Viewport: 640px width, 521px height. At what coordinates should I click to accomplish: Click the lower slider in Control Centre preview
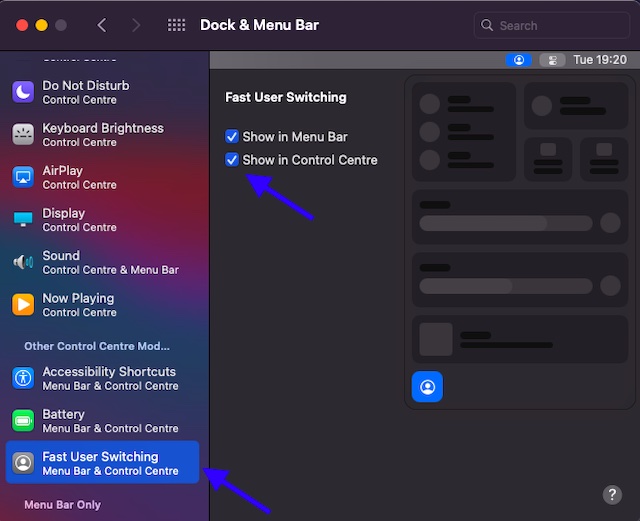coord(506,286)
